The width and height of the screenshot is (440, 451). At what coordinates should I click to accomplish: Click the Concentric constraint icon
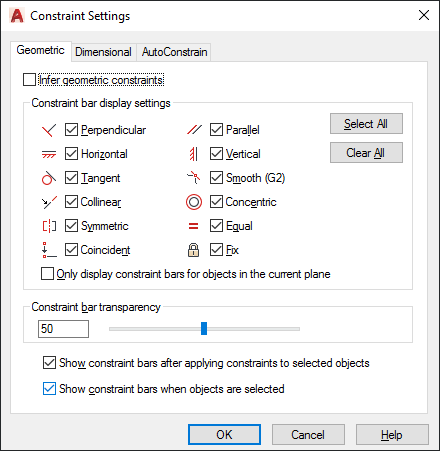click(x=194, y=202)
